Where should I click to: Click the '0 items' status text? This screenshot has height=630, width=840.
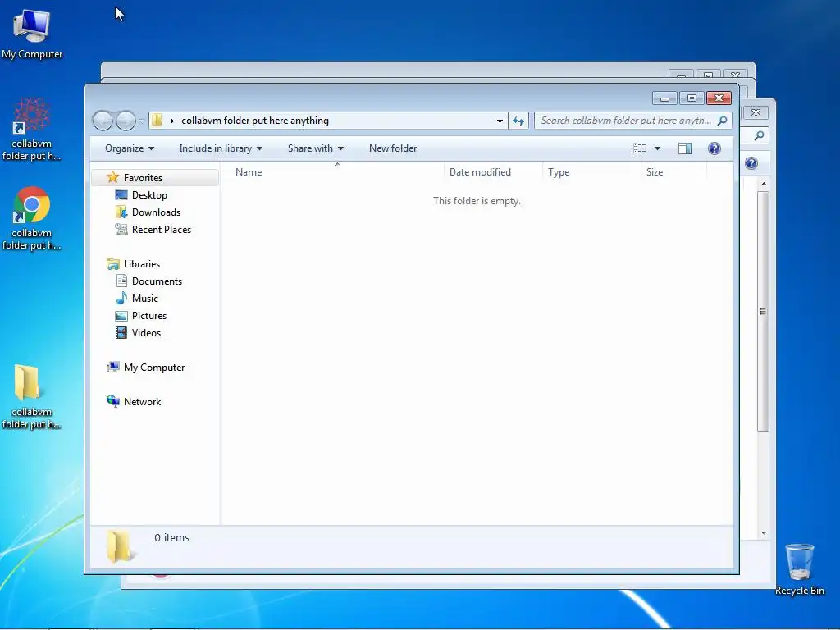(x=171, y=538)
